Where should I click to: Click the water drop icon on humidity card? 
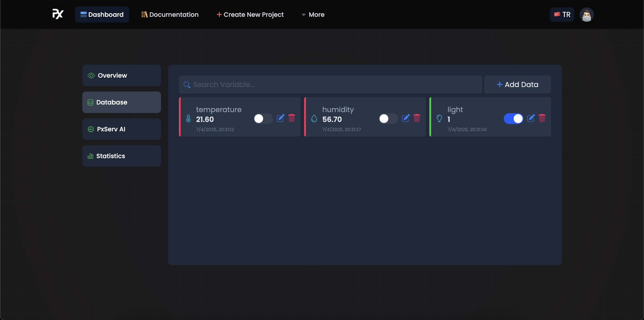tap(314, 118)
